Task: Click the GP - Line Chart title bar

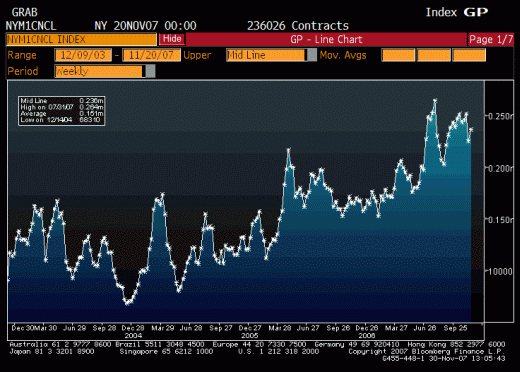Action: click(326, 40)
